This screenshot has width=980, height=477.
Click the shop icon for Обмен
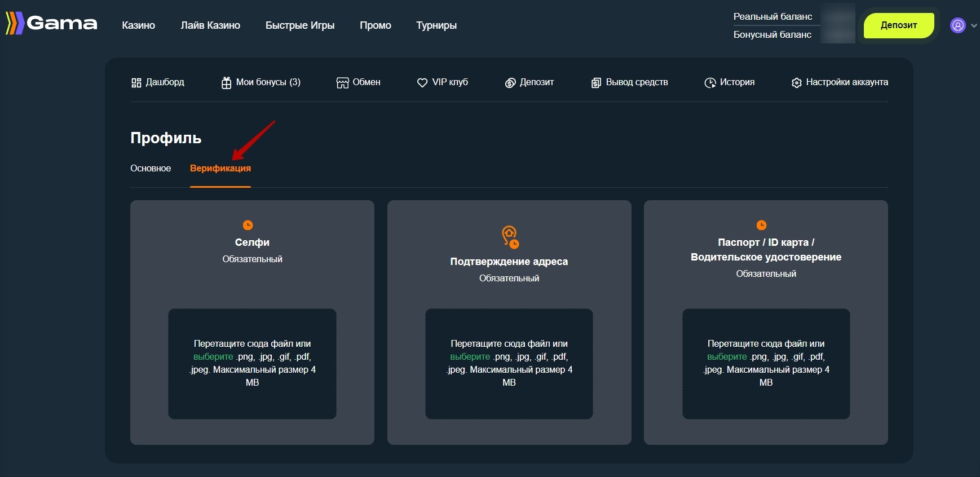click(342, 83)
